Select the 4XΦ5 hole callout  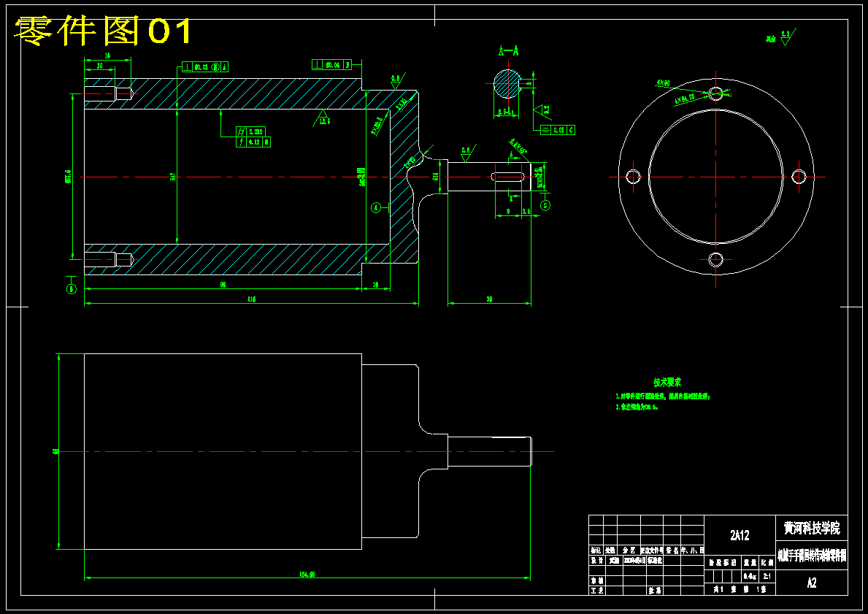[663, 83]
